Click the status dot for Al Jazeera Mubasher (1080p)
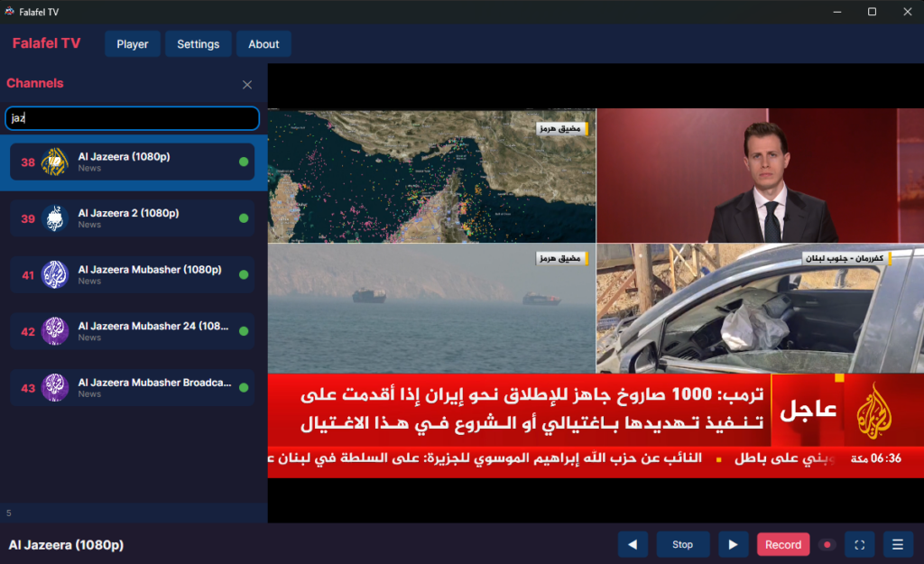Viewport: 924px width, 564px height. pos(244,275)
